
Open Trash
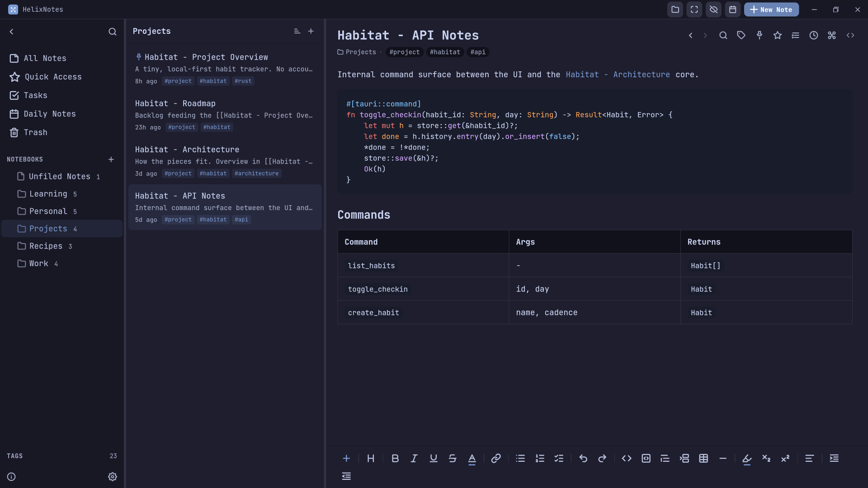click(x=62, y=132)
